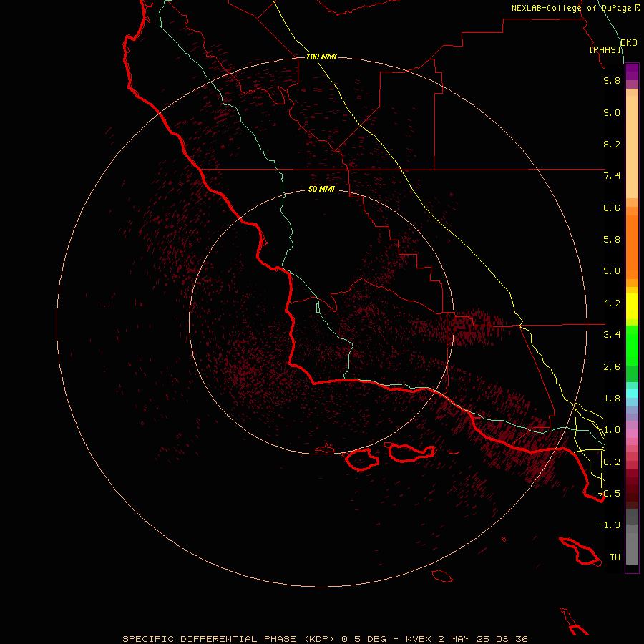Click the 4.2 scale value
Image resolution: width=644 pixels, height=644 pixels.
612,303
